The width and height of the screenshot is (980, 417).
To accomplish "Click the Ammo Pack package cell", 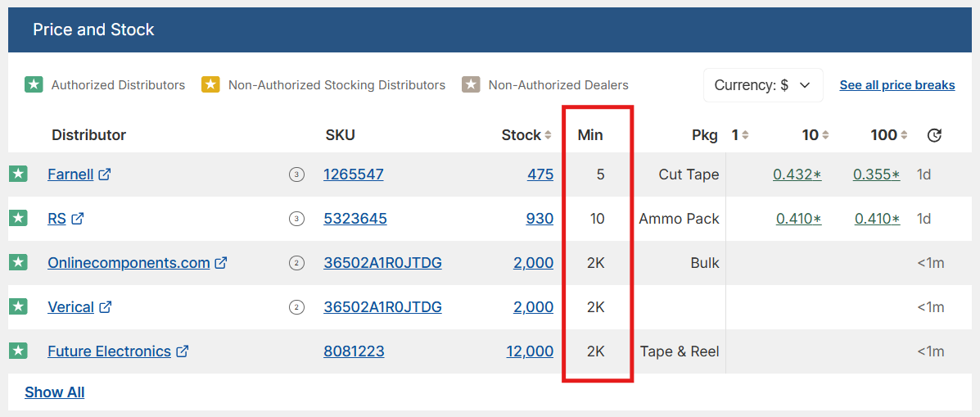I will click(x=679, y=219).
